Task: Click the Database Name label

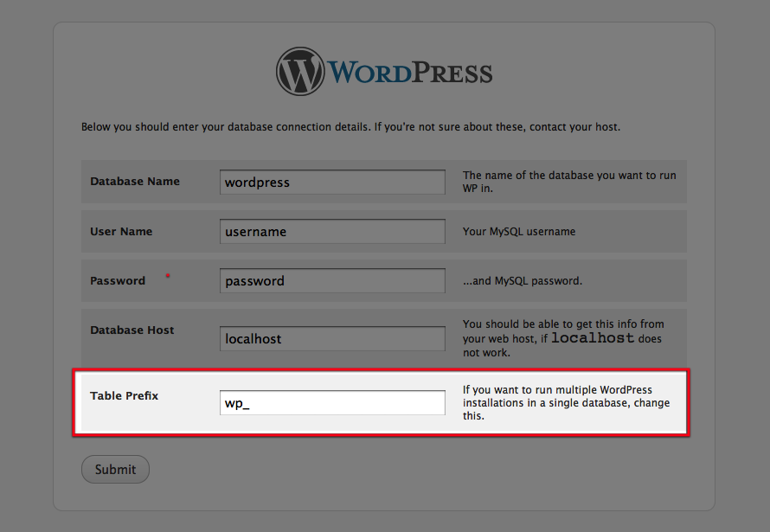Action: coord(135,181)
